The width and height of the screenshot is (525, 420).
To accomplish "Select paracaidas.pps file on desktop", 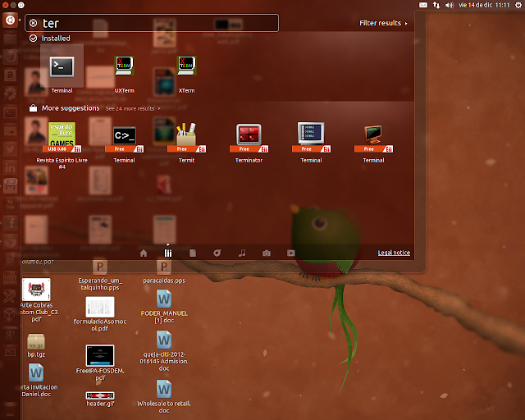I will click(x=164, y=272).
